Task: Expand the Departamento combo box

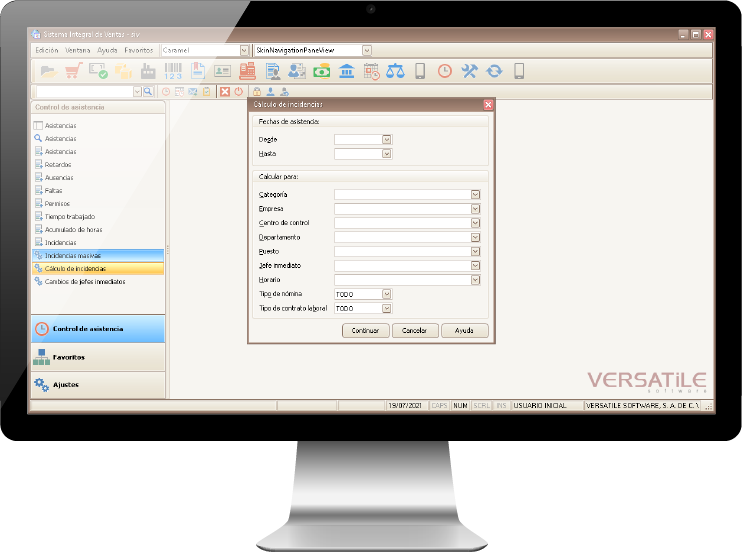Action: click(476, 237)
